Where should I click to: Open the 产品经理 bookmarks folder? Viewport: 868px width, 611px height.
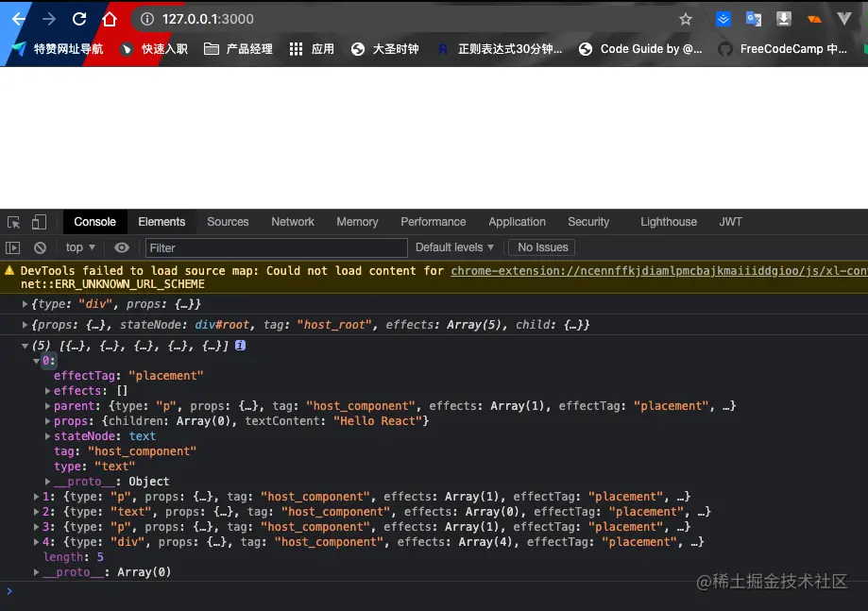coord(238,49)
